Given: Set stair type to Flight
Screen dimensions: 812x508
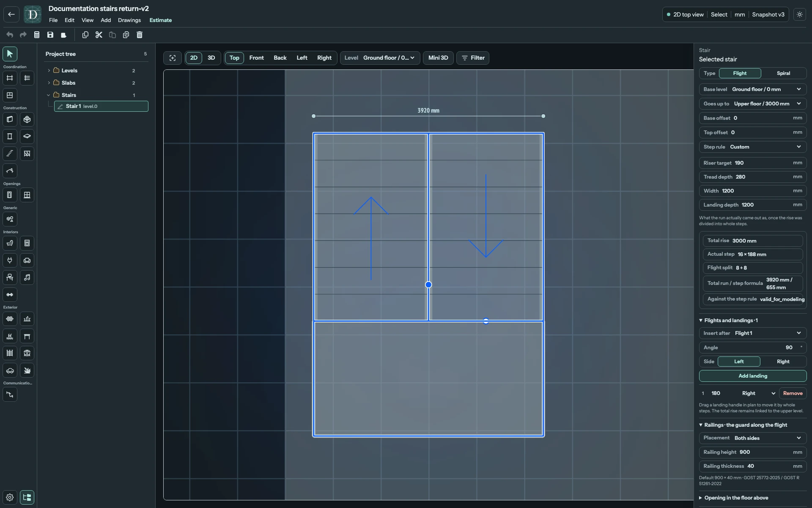Looking at the screenshot, I should coord(740,73).
